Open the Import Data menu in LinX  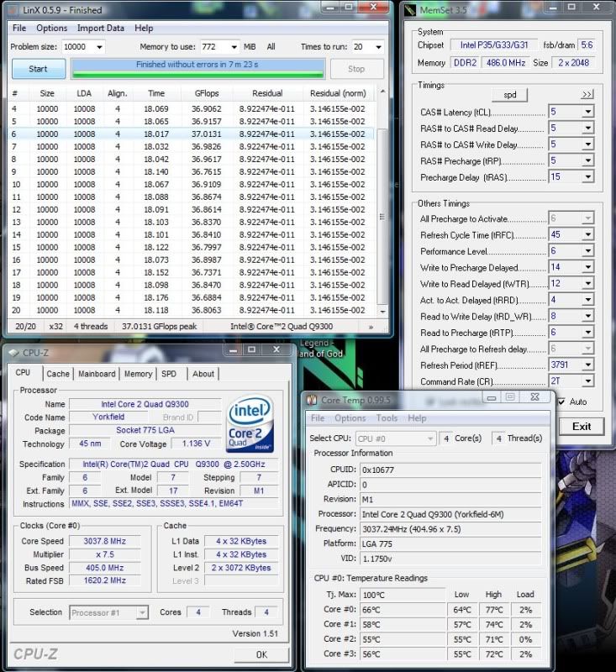(x=102, y=28)
